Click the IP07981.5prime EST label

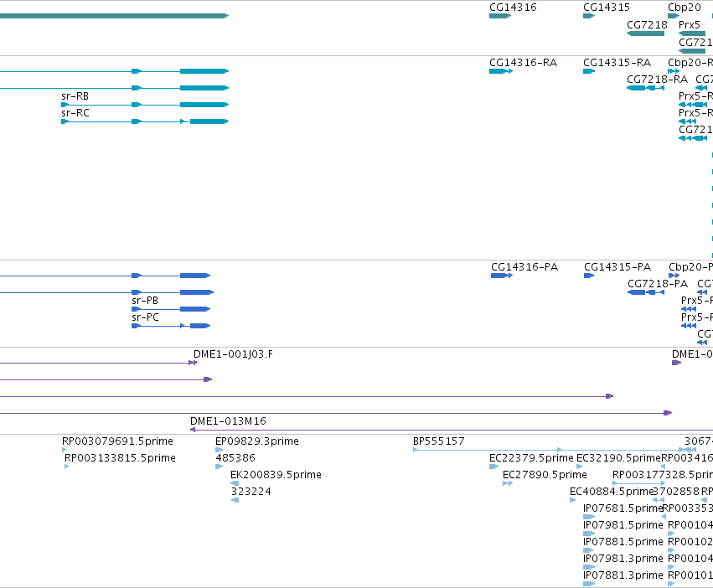[x=623, y=525]
